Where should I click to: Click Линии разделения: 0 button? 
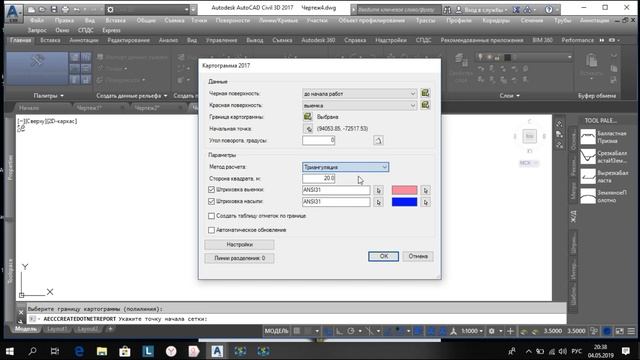pyautogui.click(x=239, y=258)
